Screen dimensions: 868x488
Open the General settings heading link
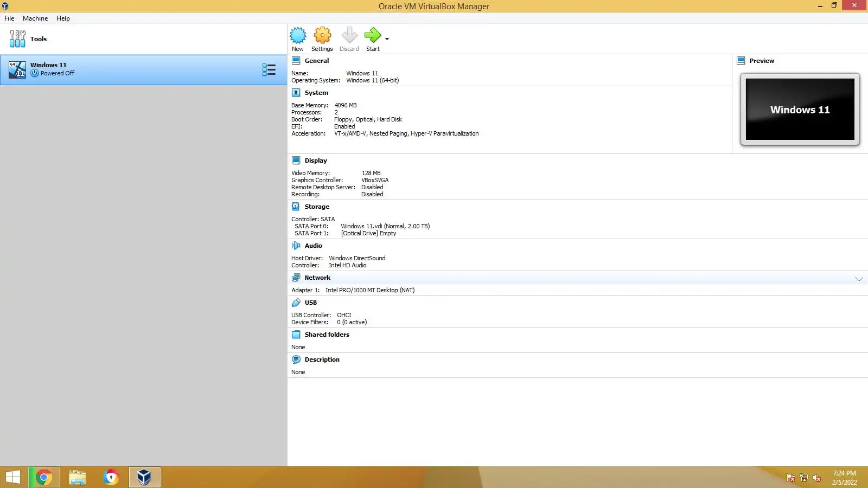coord(317,61)
